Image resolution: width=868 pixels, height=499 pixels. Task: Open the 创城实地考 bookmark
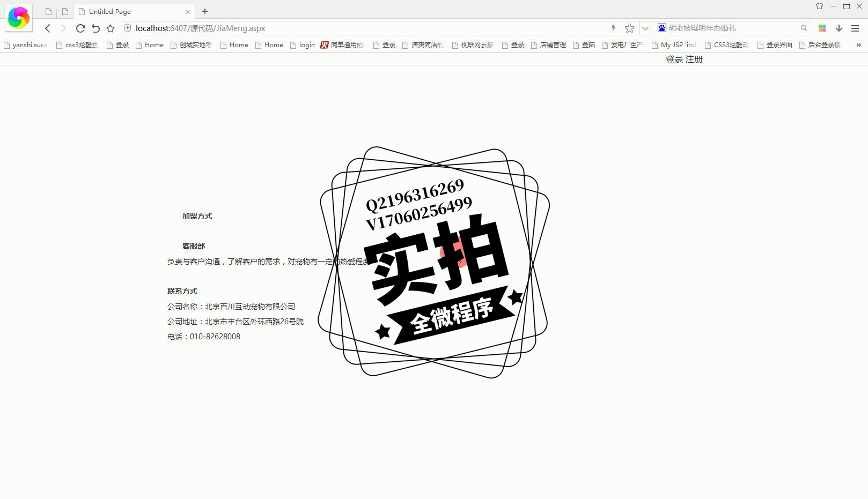tap(191, 45)
